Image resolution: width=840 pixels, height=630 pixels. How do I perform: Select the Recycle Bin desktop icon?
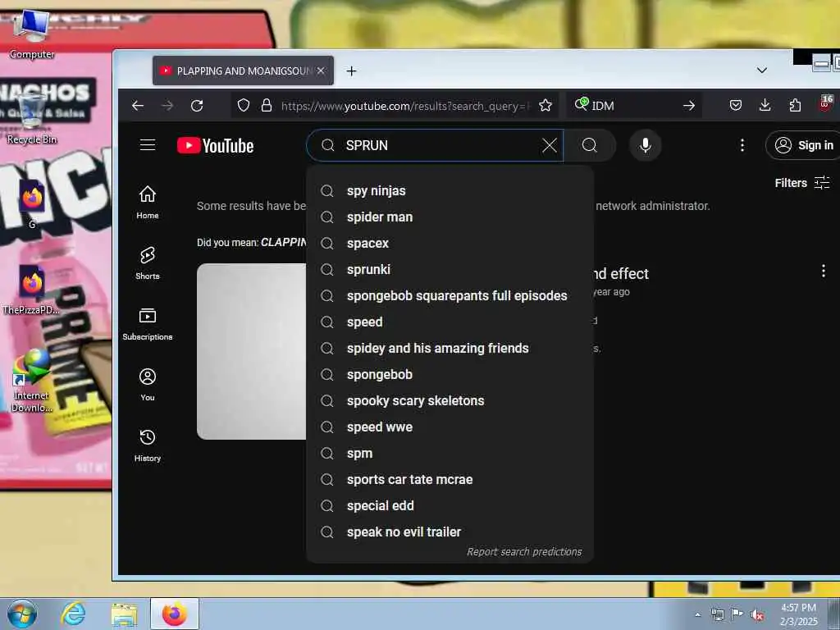pyautogui.click(x=32, y=118)
